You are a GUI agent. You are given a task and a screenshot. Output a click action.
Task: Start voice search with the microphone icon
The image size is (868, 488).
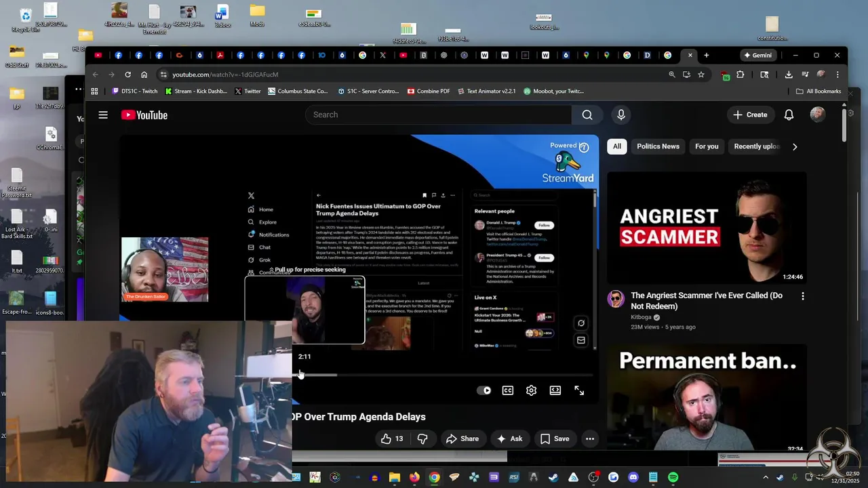(620, 115)
